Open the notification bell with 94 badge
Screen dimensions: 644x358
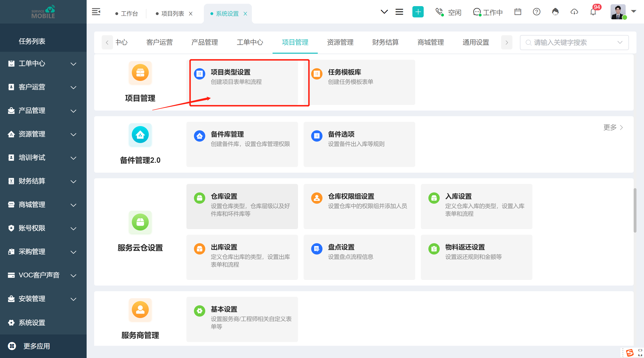(x=593, y=12)
